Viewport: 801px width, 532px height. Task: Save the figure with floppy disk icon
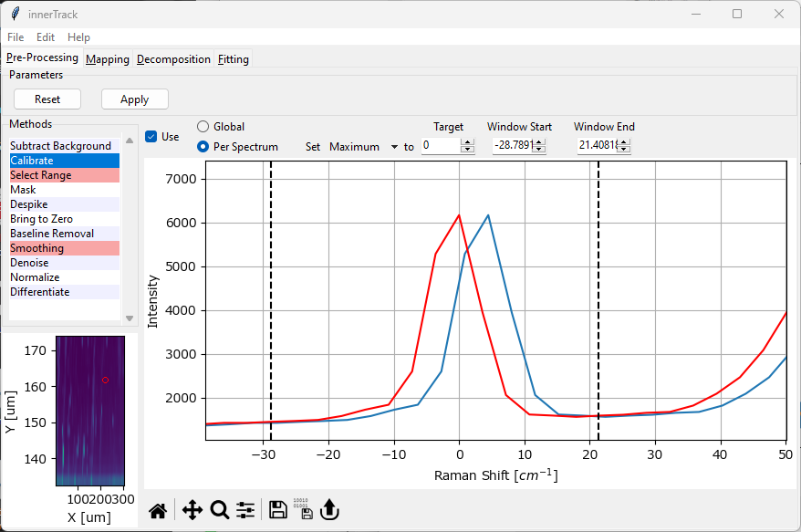[278, 510]
